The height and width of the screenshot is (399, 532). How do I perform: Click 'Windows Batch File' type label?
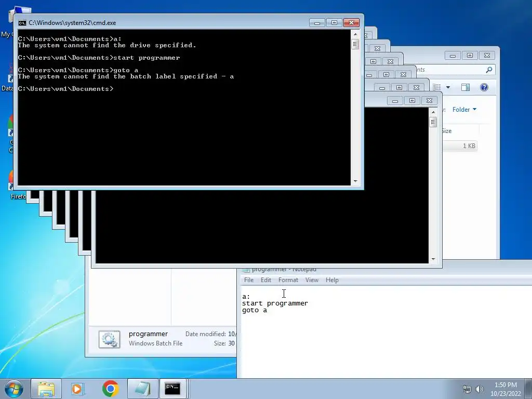[156, 343]
